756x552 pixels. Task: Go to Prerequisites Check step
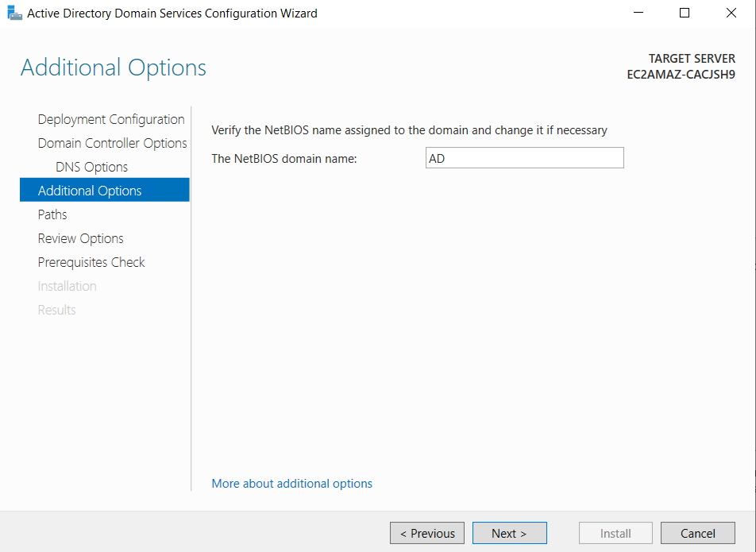point(91,262)
